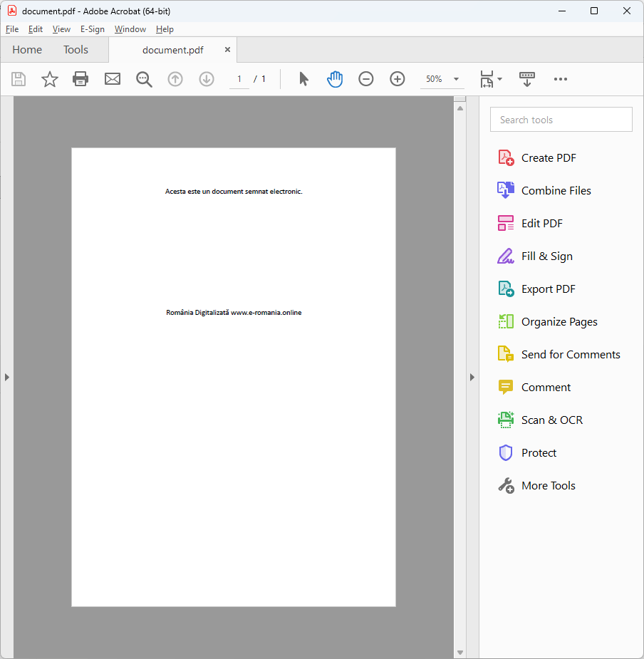Image resolution: width=644 pixels, height=659 pixels.
Task: Click the Search tools input field
Action: coord(561,120)
